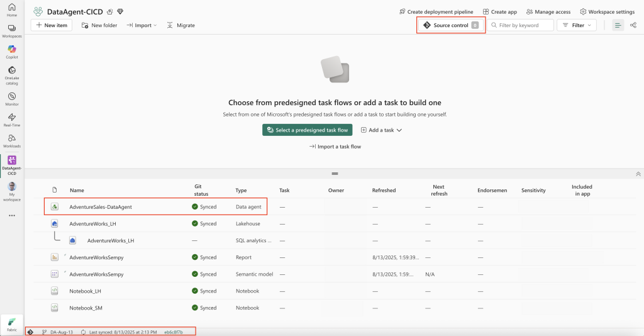The width and height of the screenshot is (644, 336).
Task: Click the Home sidebar icon
Action: (11, 9)
